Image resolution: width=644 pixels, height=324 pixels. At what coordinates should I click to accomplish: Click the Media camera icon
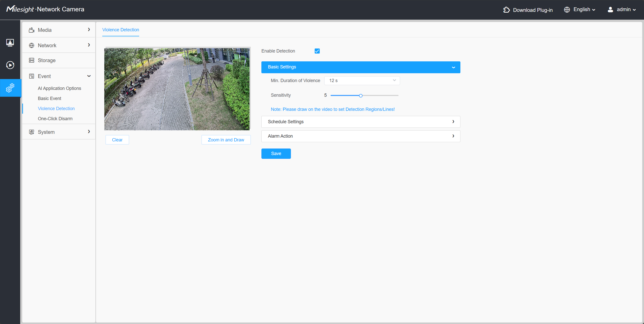tap(32, 30)
